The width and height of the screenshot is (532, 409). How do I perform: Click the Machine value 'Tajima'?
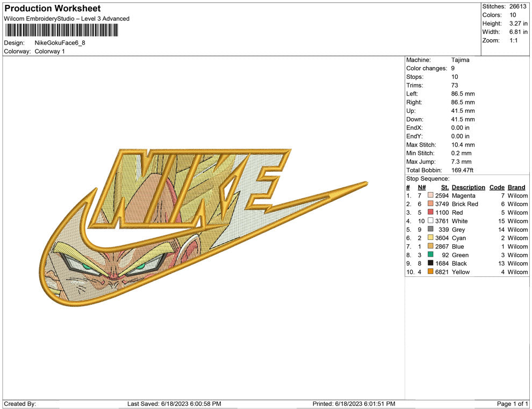pyautogui.click(x=460, y=60)
